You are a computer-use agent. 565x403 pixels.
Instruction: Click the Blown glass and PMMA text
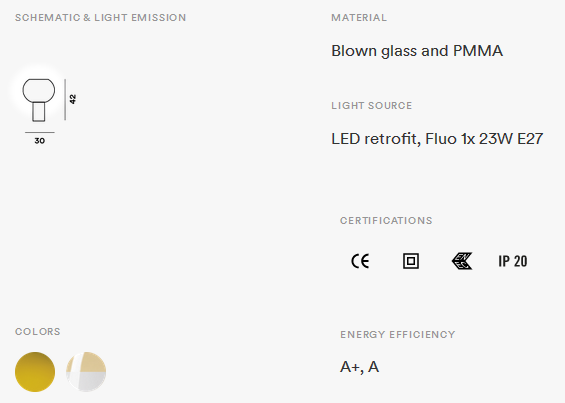(417, 51)
